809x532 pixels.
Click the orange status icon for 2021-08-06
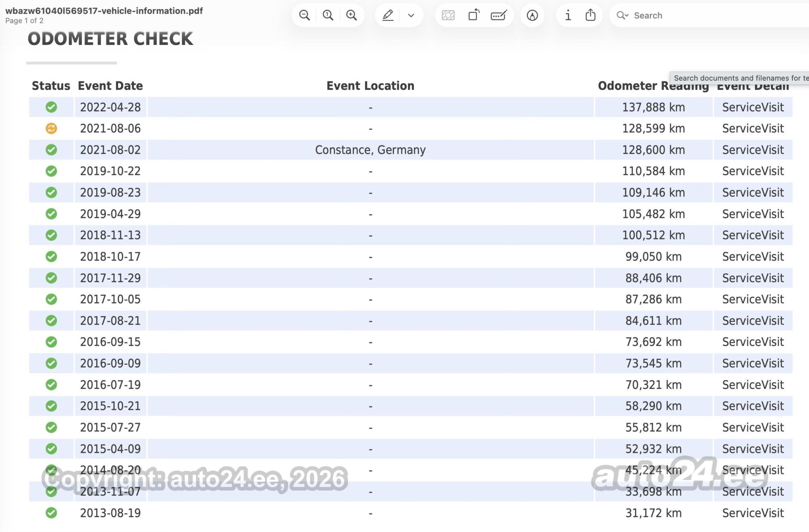point(51,129)
